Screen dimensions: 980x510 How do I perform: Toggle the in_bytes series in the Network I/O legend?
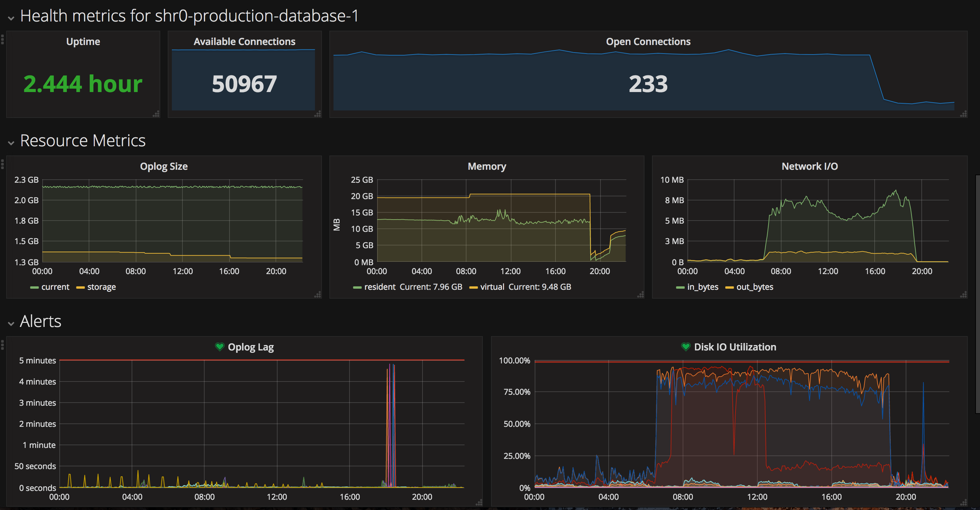[702, 287]
